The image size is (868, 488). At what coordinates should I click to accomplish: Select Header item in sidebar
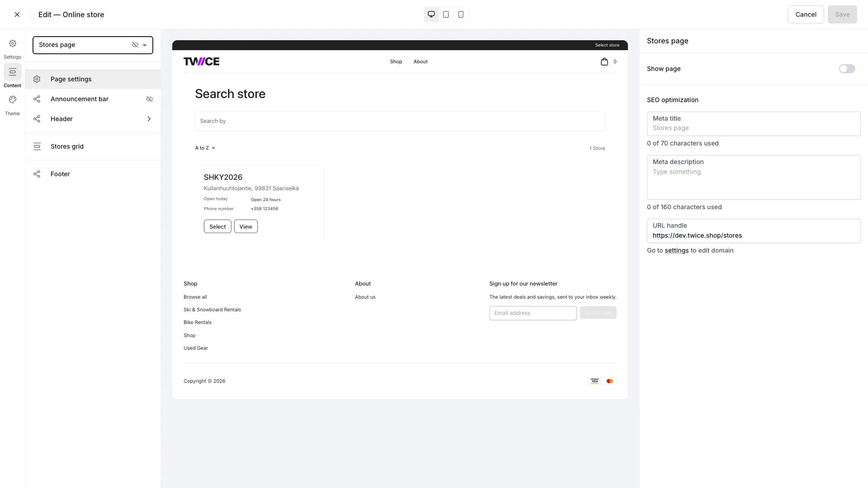pos(93,119)
